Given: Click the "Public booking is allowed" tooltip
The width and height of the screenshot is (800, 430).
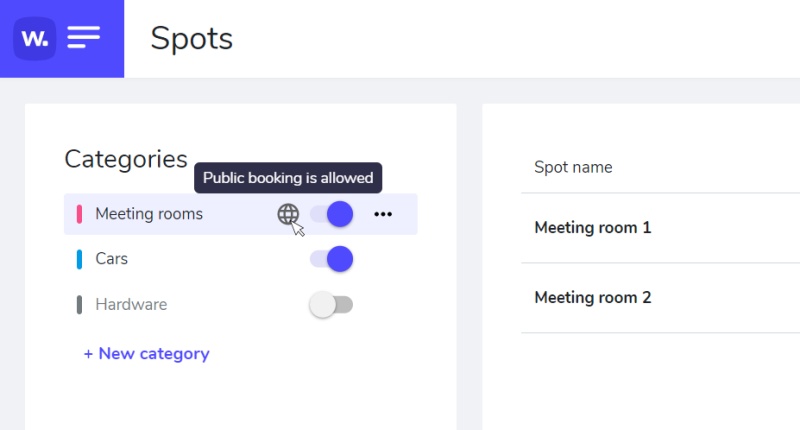Looking at the screenshot, I should click(288, 178).
